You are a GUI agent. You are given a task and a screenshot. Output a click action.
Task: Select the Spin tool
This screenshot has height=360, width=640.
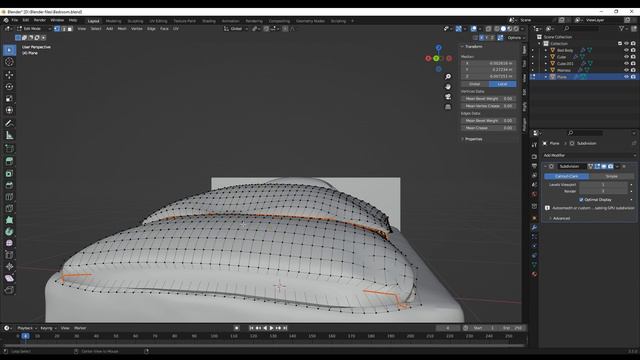pyautogui.click(x=9, y=232)
